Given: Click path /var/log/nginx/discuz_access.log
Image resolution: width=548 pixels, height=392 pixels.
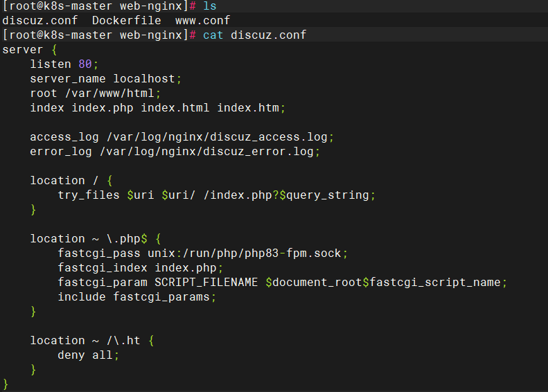Looking at the screenshot, I should point(217,137).
